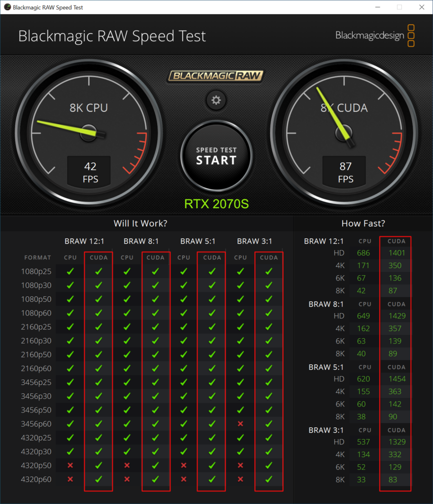Click red X for 4320p50 BRAW 8:1 CPU
The height and width of the screenshot is (504, 433).
127,465
